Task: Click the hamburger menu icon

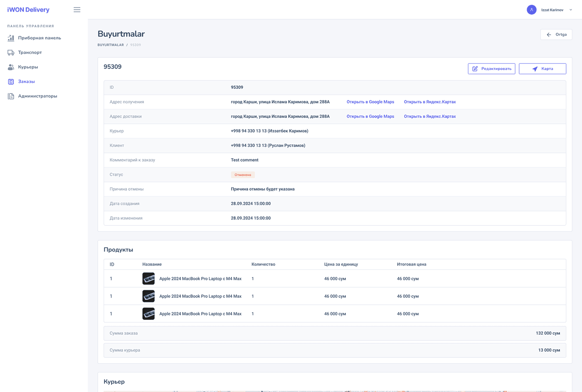Action: pyautogui.click(x=77, y=10)
